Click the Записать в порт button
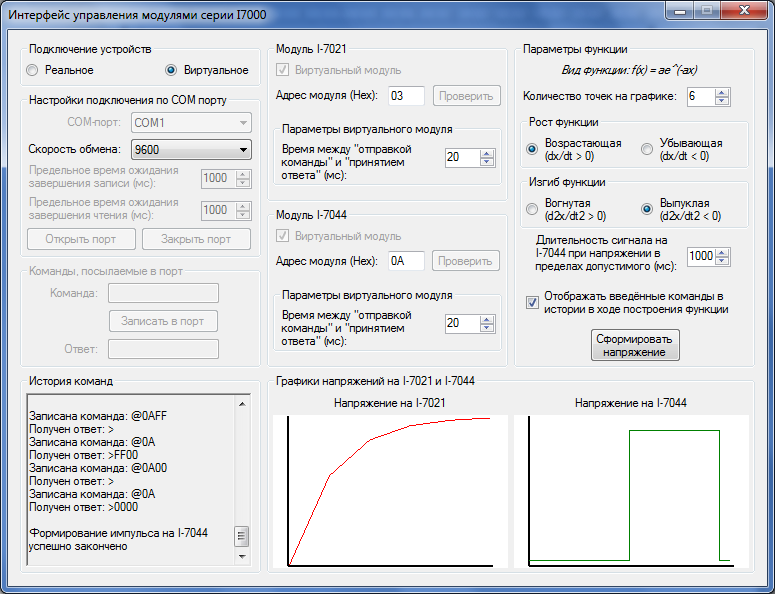The width and height of the screenshot is (775, 594). (x=163, y=321)
